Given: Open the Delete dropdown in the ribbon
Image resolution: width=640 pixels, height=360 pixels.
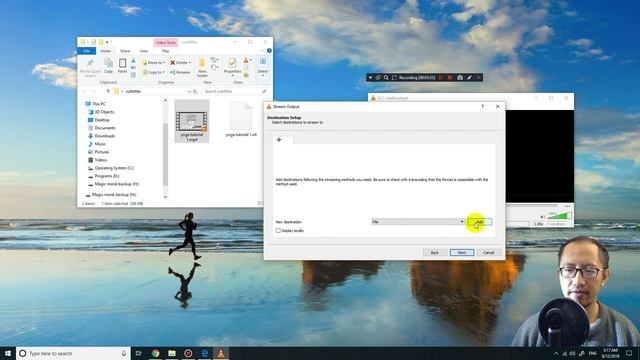Looking at the screenshot, I should pos(180,62).
